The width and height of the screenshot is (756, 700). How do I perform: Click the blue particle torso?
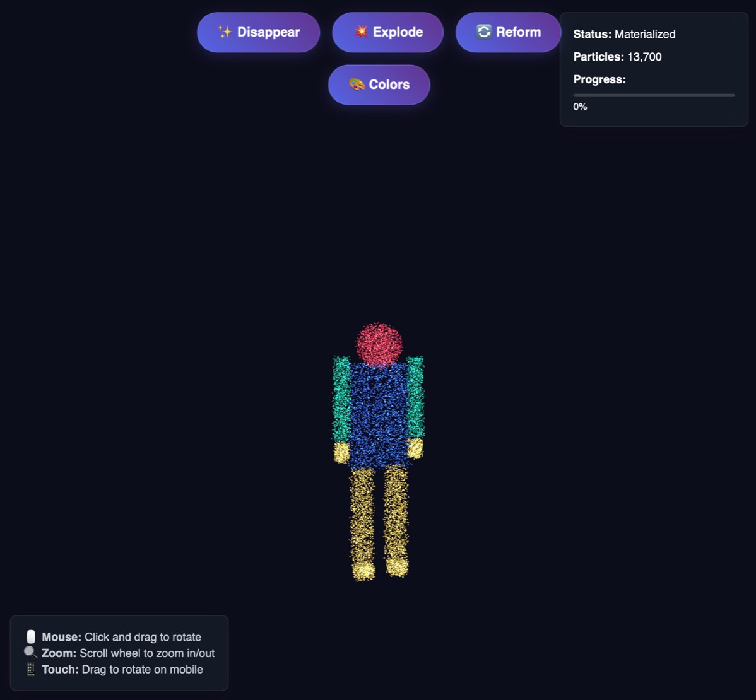click(379, 413)
